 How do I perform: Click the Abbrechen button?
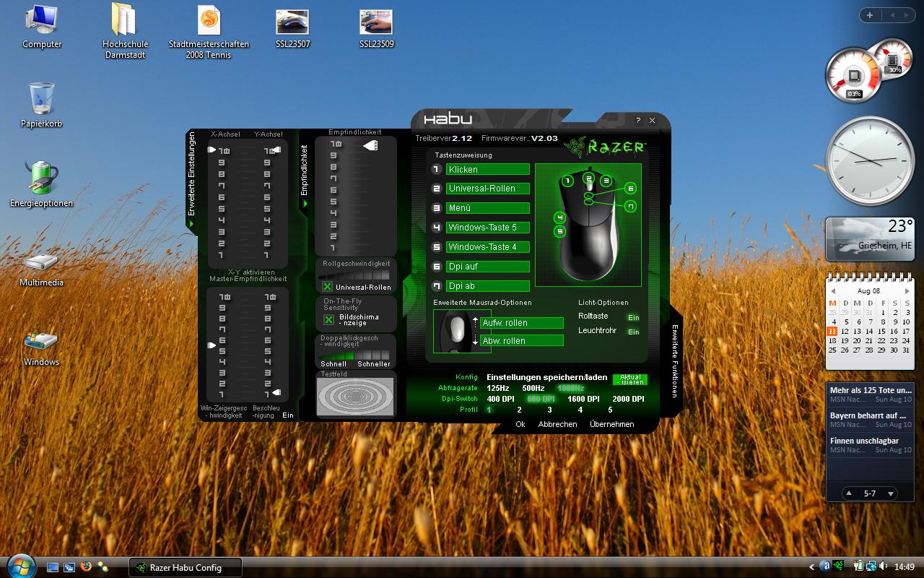(557, 424)
